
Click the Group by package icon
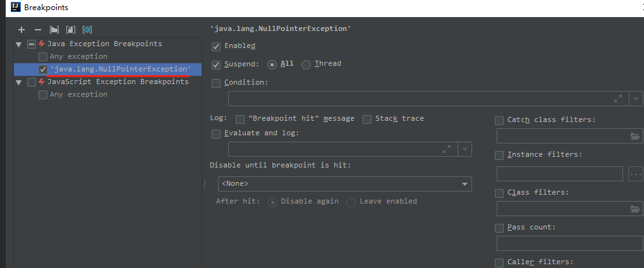(x=54, y=30)
